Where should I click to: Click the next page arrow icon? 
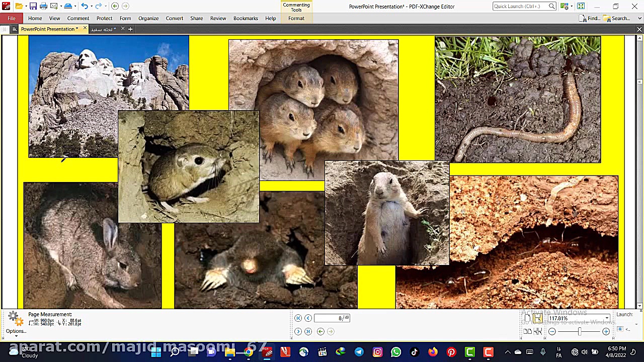(x=298, y=331)
